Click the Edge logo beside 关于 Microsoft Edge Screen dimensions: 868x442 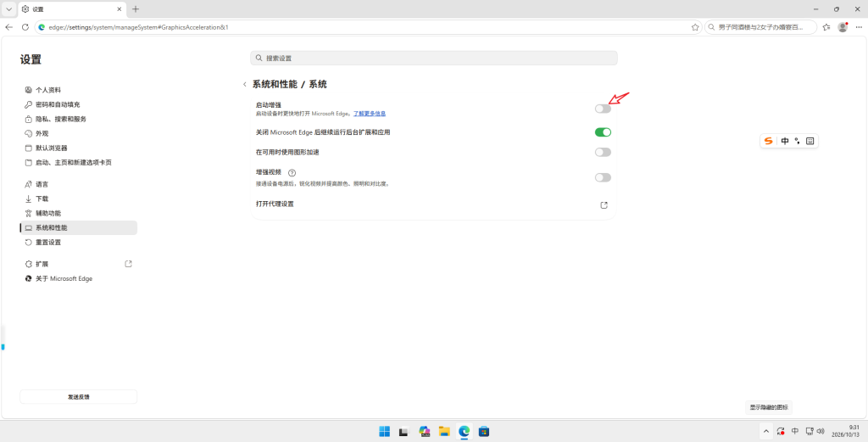28,278
